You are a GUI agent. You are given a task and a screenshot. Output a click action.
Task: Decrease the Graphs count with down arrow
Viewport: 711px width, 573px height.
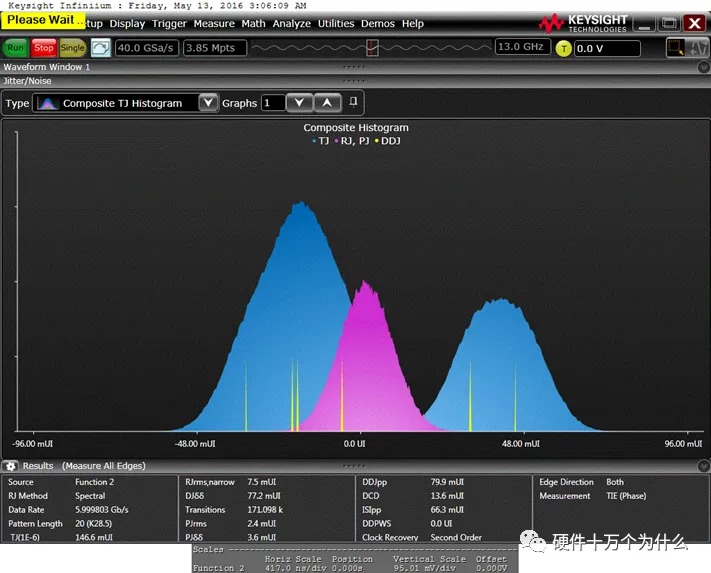(x=299, y=103)
